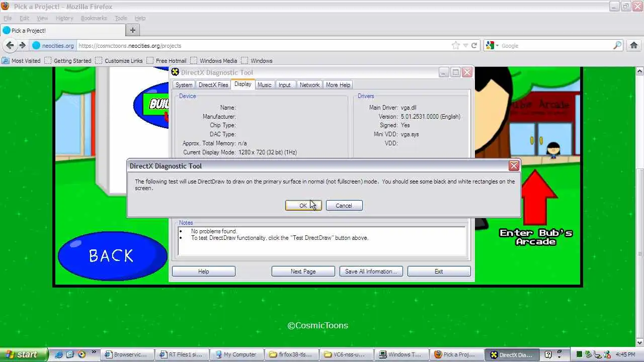Image resolution: width=644 pixels, height=362 pixels.
Task: Click Firefox's Forward navigation arrow
Action: (22, 45)
